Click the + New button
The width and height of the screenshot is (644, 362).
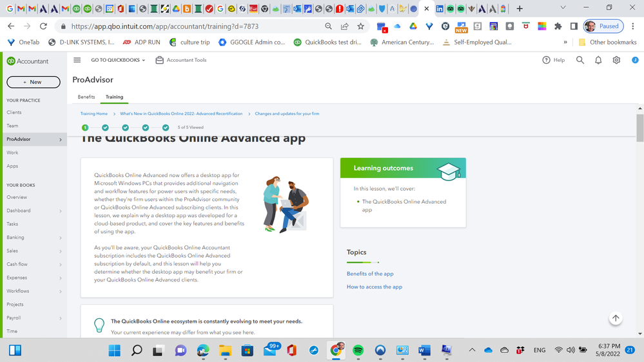[x=34, y=82]
